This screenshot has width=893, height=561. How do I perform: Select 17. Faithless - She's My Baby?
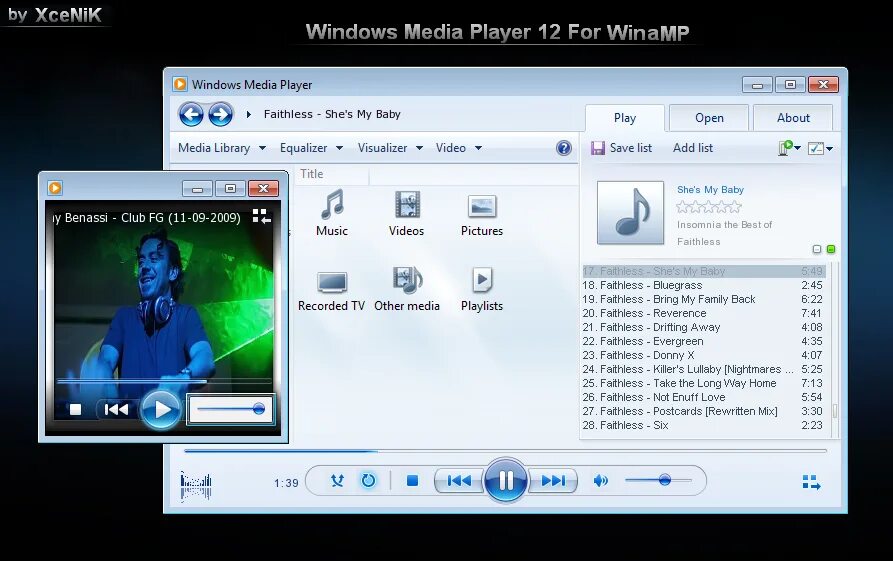702,272
